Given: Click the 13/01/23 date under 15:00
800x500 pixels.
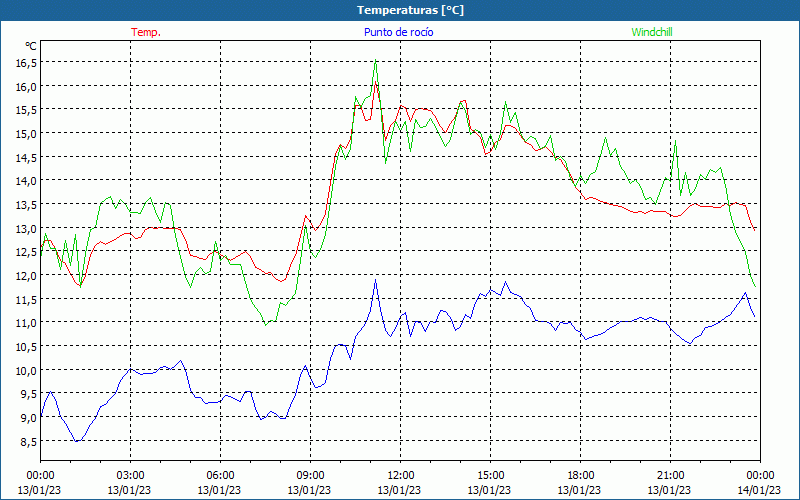Looking at the screenshot, I should (x=489, y=490).
